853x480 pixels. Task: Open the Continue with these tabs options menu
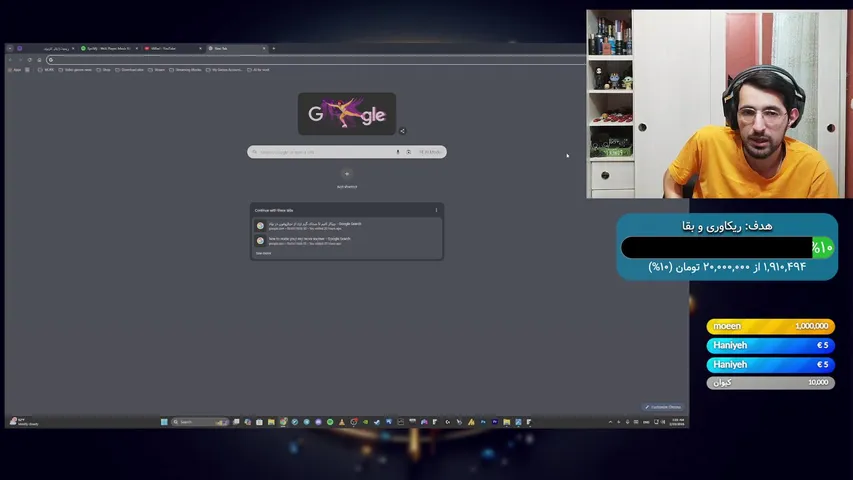click(436, 210)
